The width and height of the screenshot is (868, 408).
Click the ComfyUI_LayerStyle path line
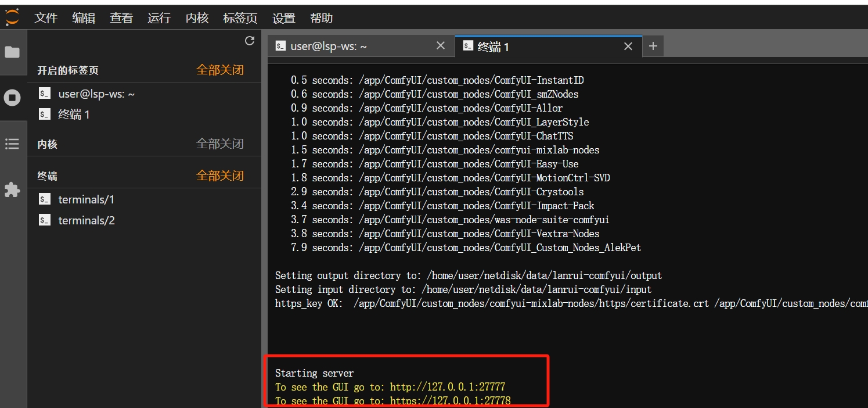(x=440, y=122)
